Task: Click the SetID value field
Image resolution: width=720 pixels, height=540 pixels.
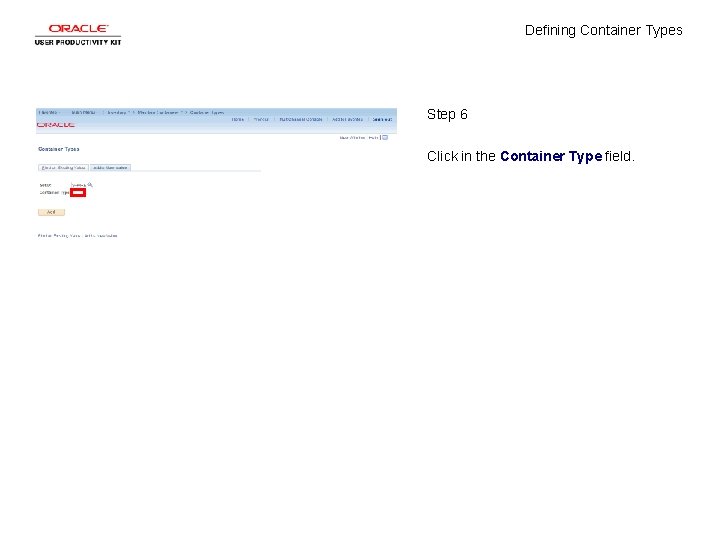Action: (x=79, y=185)
